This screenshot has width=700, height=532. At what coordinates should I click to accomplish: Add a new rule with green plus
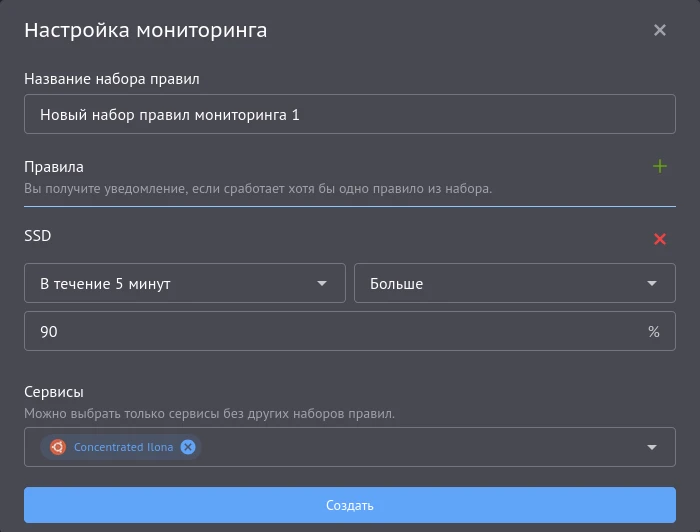pos(659,166)
